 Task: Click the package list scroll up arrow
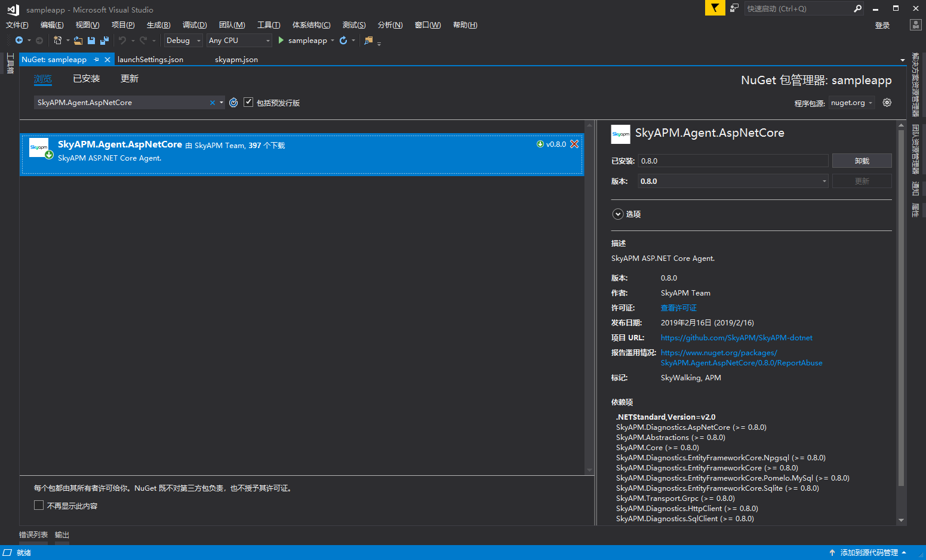[589, 125]
